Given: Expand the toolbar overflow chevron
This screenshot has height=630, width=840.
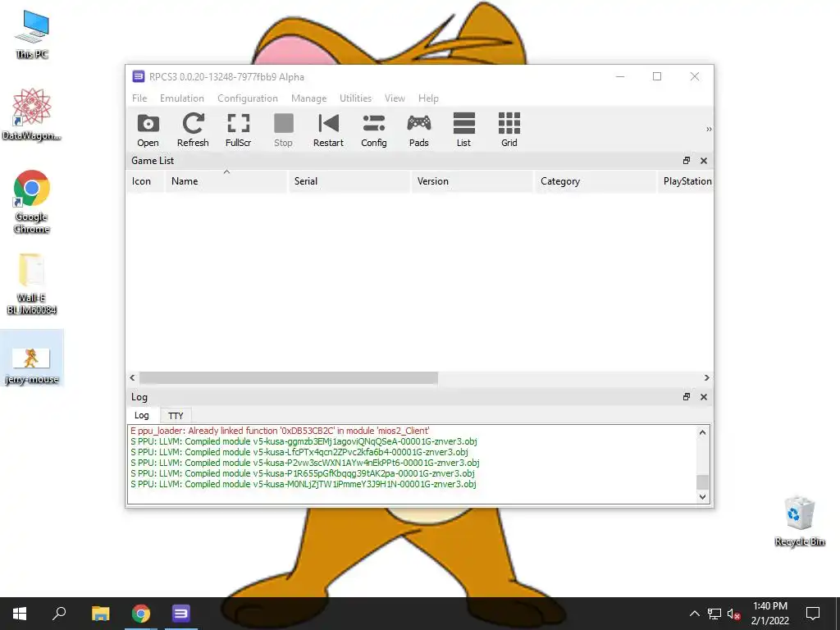Looking at the screenshot, I should point(709,129).
